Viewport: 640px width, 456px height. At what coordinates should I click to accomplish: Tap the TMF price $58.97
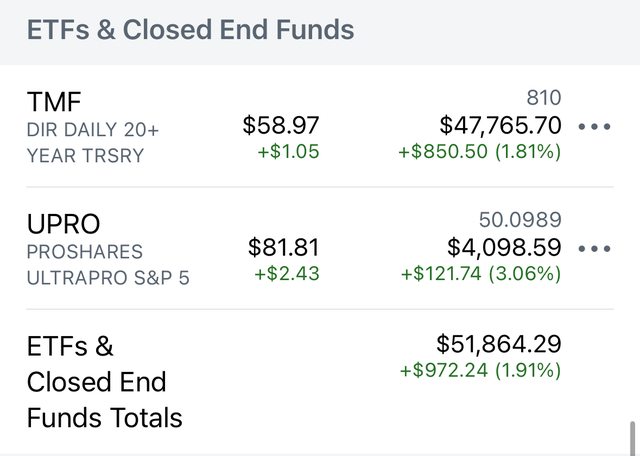click(x=281, y=125)
